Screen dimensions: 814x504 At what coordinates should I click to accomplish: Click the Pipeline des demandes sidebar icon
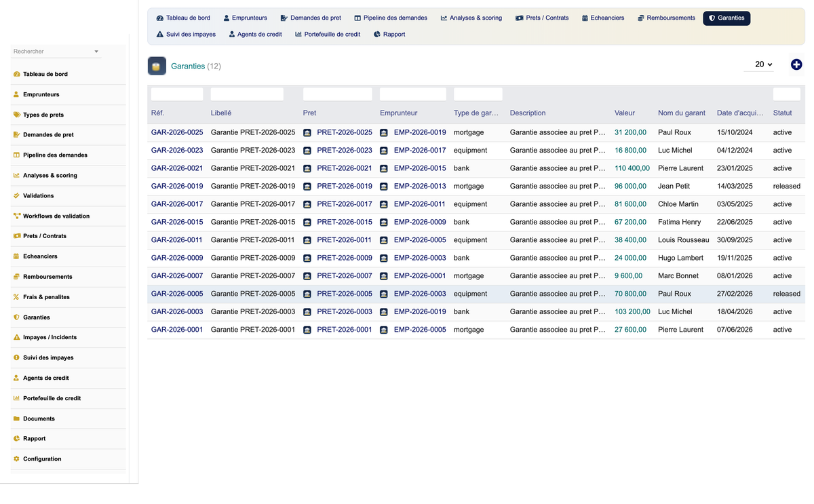[16, 155]
